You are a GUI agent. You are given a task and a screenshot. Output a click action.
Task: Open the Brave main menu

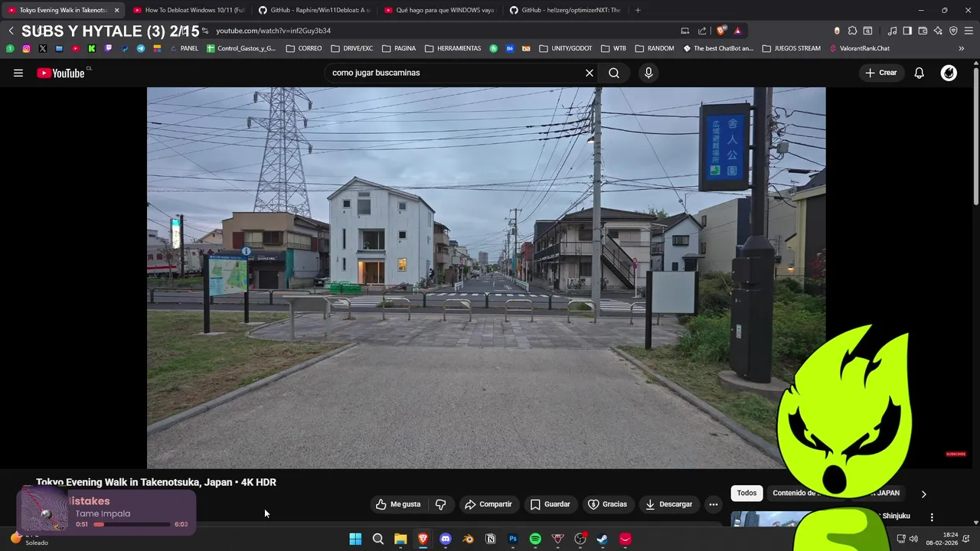click(x=969, y=31)
